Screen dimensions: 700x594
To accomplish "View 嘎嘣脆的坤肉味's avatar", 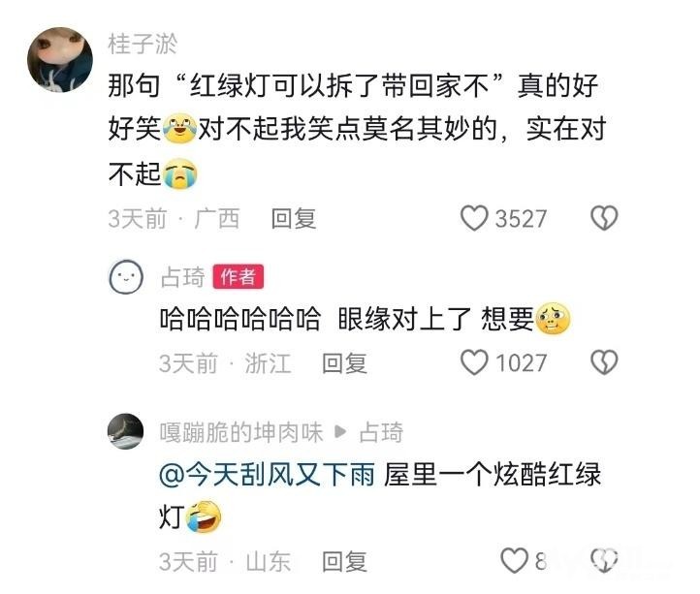I will coord(126,431).
